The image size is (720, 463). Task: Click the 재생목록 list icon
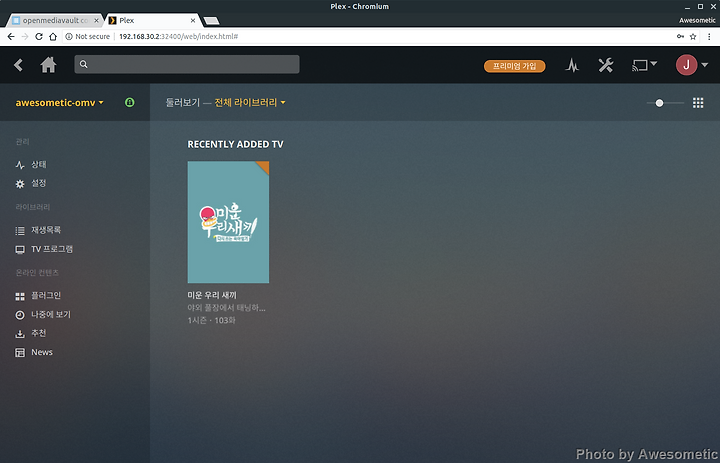point(20,231)
